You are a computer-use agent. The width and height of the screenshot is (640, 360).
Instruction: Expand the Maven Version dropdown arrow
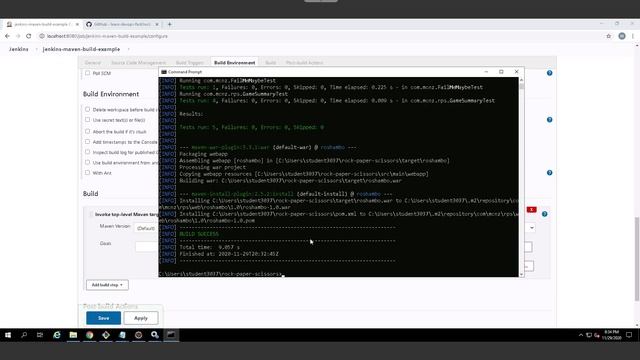[531, 228]
